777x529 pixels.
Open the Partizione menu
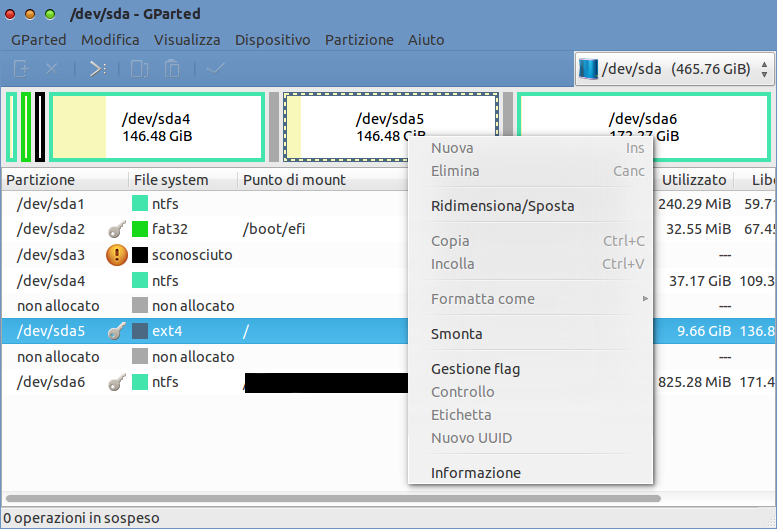point(359,40)
